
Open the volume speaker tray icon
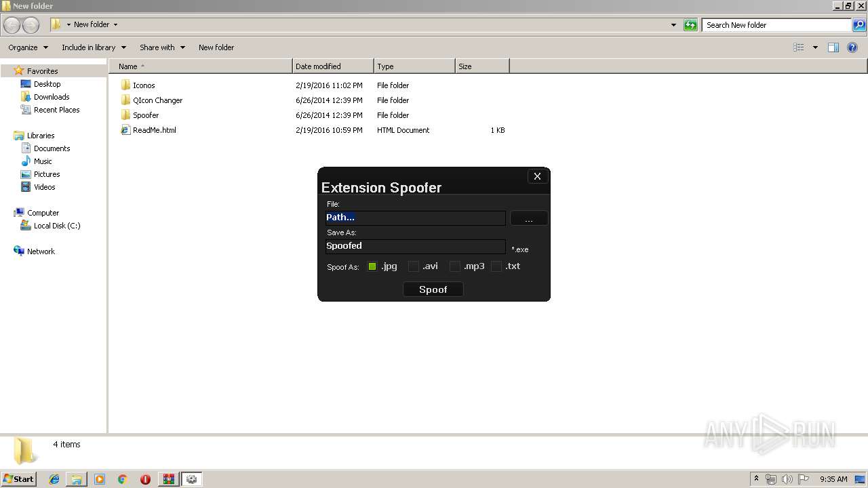pyautogui.click(x=787, y=479)
